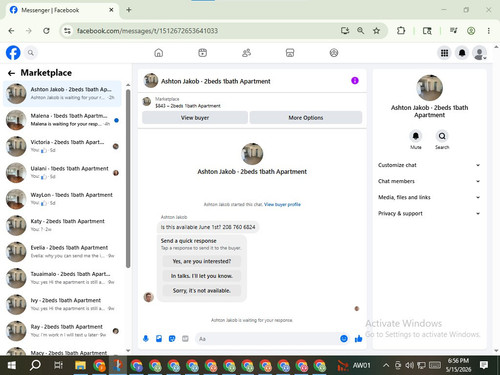
Task: Open the Reels video icon
Action: (x=202, y=53)
